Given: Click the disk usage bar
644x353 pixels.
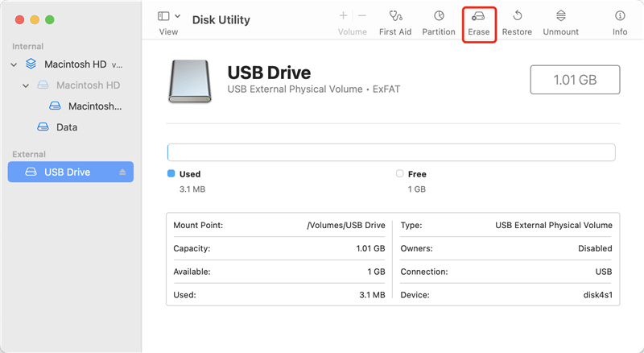Looking at the screenshot, I should pyautogui.click(x=391, y=152).
